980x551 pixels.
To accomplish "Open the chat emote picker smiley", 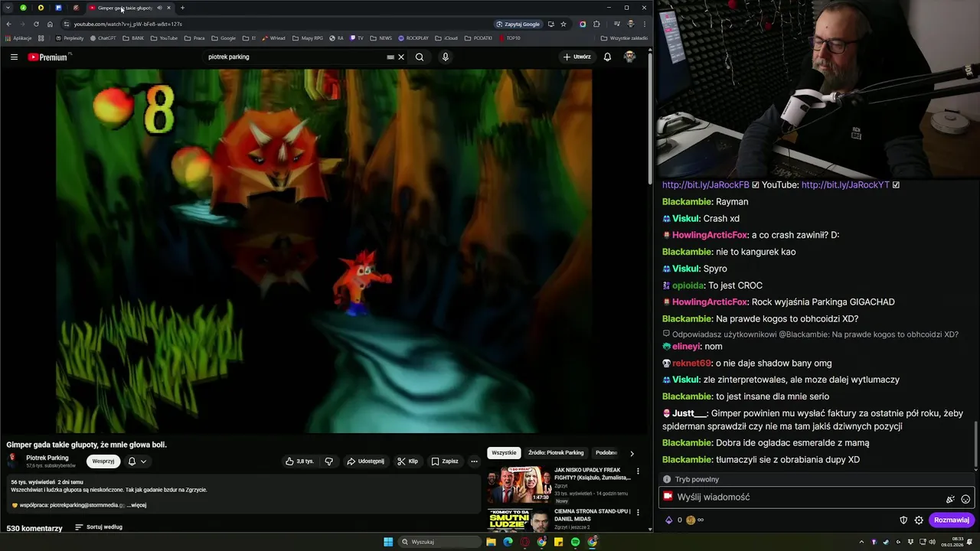I will pyautogui.click(x=965, y=499).
